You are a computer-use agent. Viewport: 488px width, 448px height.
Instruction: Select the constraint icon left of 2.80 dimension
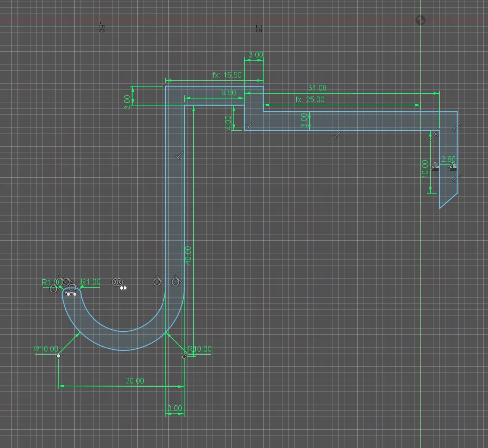click(x=435, y=167)
